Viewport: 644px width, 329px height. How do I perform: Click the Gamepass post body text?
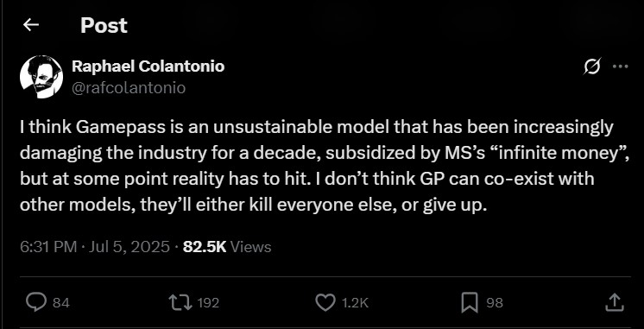point(325,167)
